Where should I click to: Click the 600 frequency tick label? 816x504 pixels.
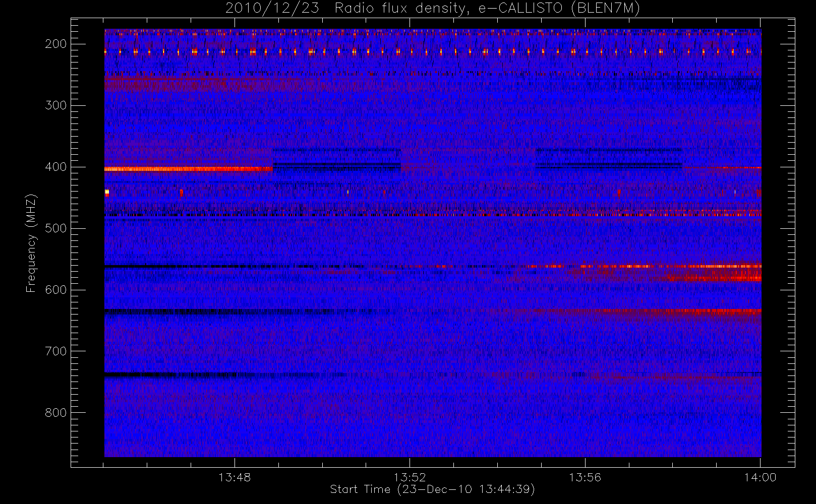[x=56, y=290]
